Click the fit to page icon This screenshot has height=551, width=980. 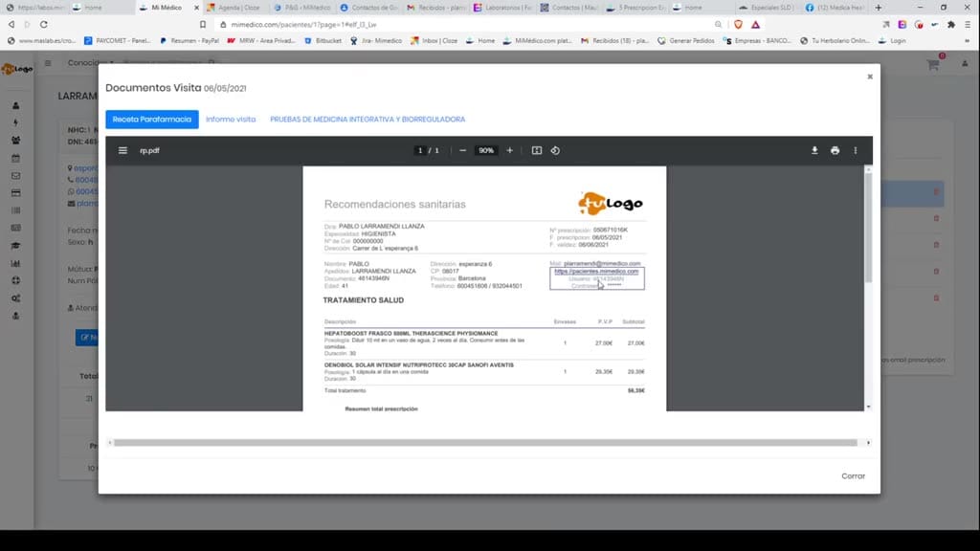536,150
